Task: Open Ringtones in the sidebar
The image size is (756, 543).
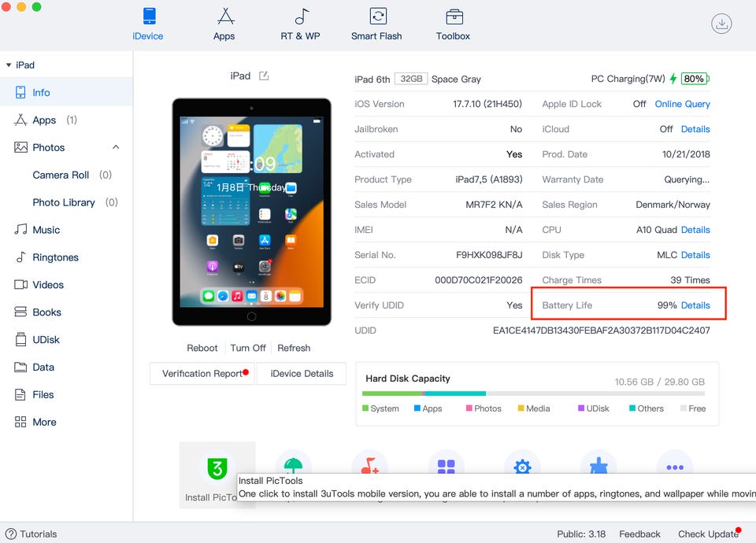Action: coord(66,257)
